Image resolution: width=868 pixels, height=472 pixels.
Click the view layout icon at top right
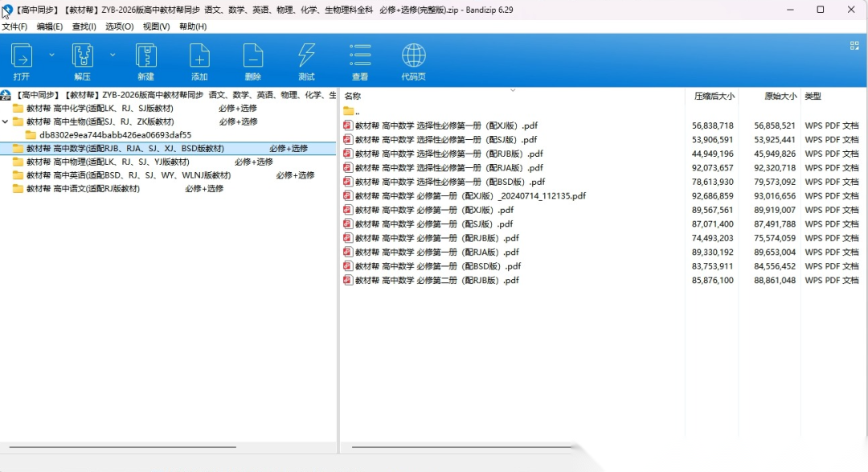tap(854, 46)
